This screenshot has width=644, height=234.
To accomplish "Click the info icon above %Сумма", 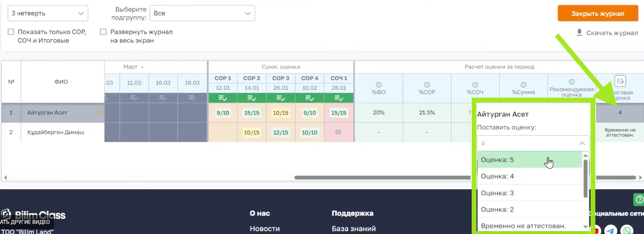I will [x=523, y=85].
